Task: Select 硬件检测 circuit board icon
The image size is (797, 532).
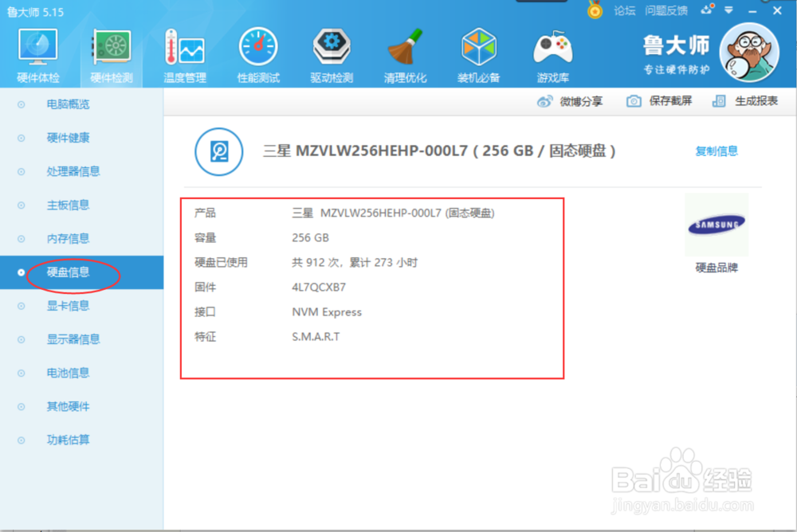Action: (x=112, y=47)
